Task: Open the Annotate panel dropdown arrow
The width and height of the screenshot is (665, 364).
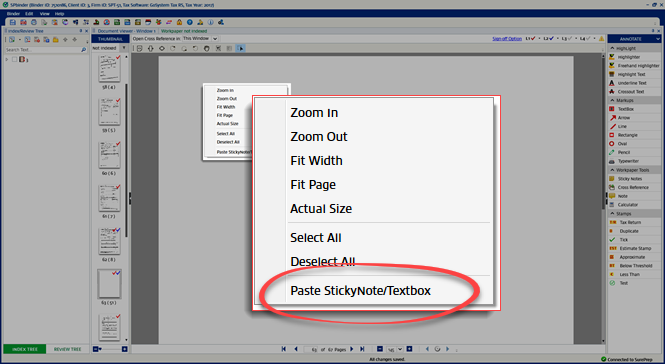Action: (657, 39)
